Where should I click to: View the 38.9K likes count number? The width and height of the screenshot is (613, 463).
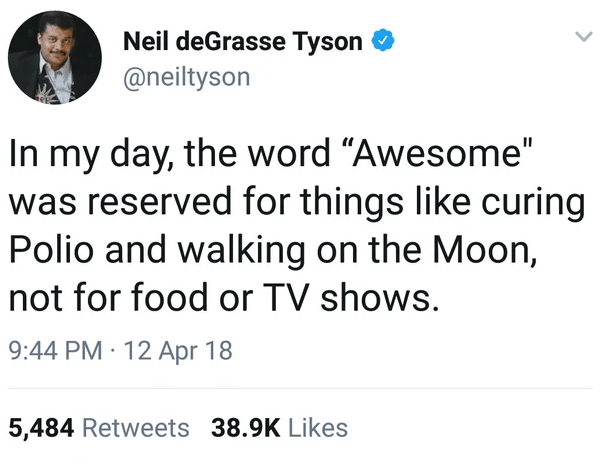point(246,428)
